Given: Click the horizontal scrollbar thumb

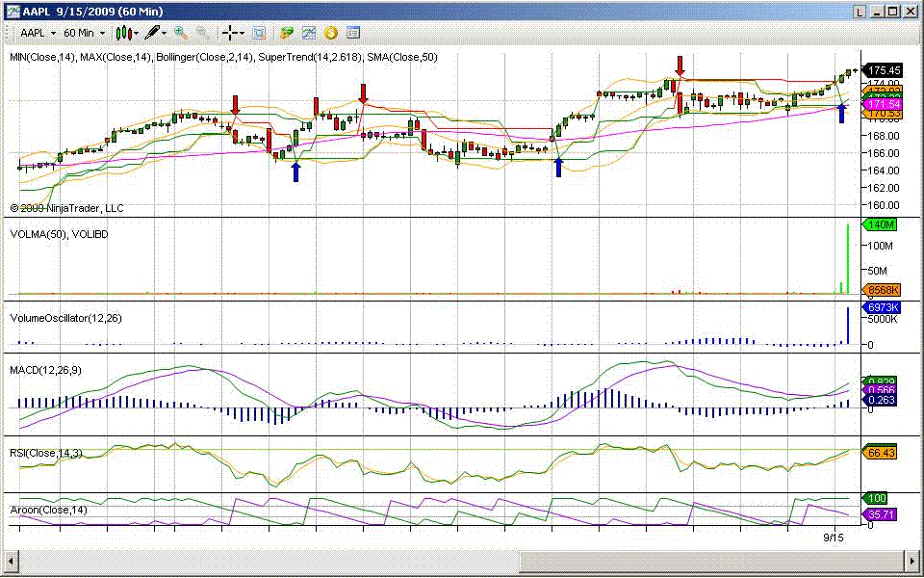Looking at the screenshot, I should 711,560.
